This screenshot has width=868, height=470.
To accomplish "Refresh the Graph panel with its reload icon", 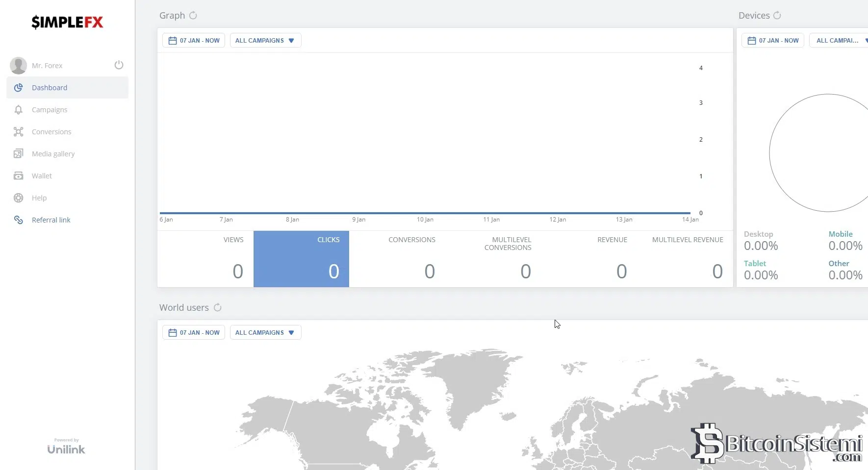I will click(x=193, y=16).
